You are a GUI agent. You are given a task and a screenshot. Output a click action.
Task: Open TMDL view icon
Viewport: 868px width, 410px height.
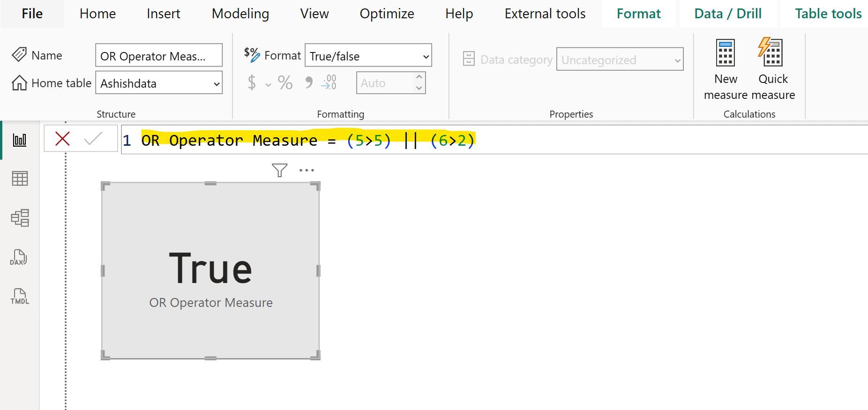[20, 297]
